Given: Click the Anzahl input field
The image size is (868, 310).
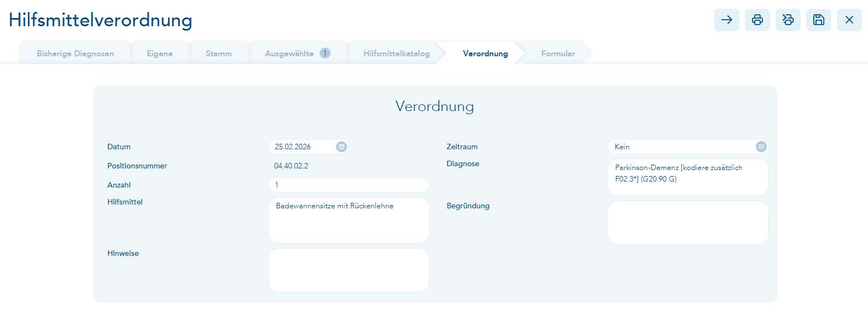Looking at the screenshot, I should pyautogui.click(x=349, y=185).
